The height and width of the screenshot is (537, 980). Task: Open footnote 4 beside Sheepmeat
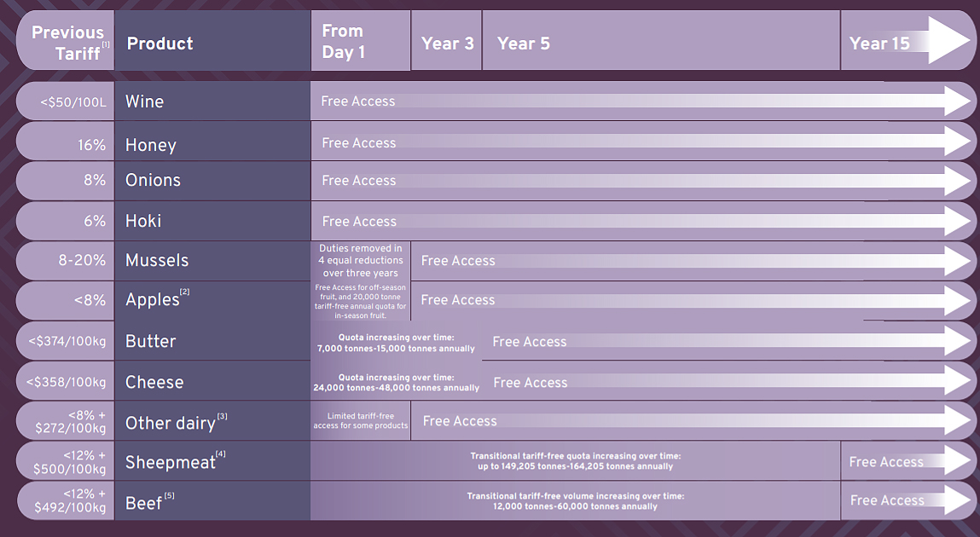220,454
